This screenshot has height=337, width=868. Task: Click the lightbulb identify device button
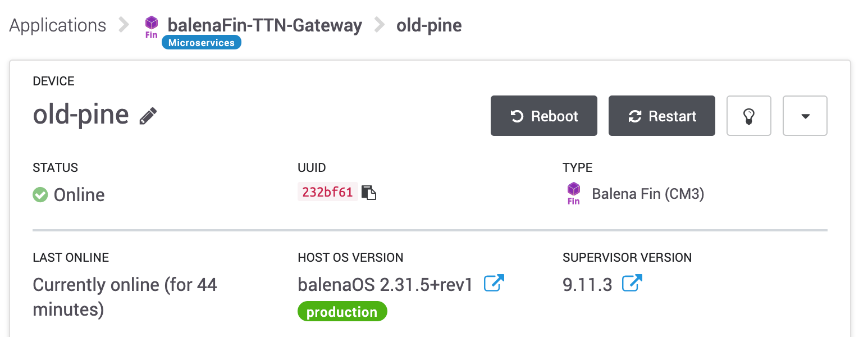click(748, 116)
